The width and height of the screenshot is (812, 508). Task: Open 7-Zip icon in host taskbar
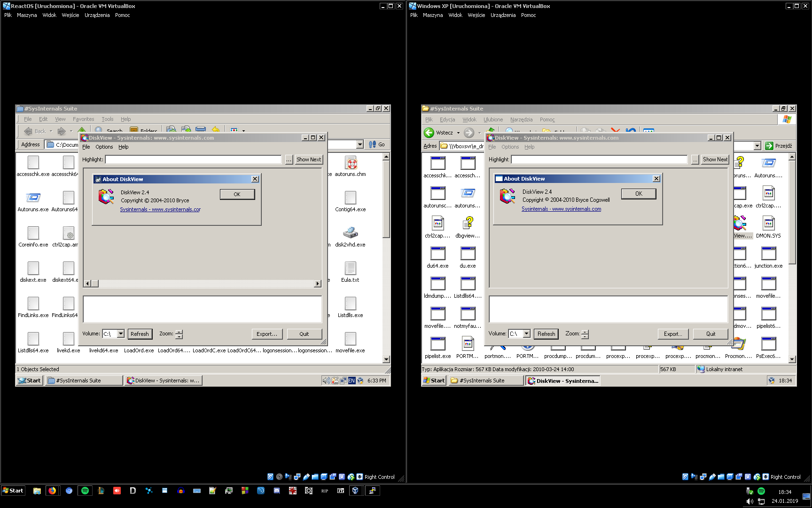[x=341, y=491]
